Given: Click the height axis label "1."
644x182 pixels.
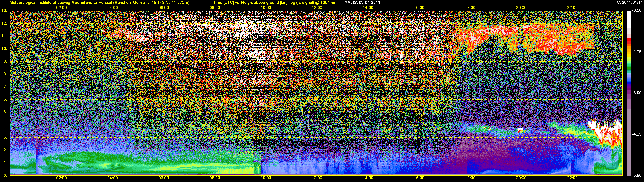Looking at the screenshot, I should click(5, 163).
